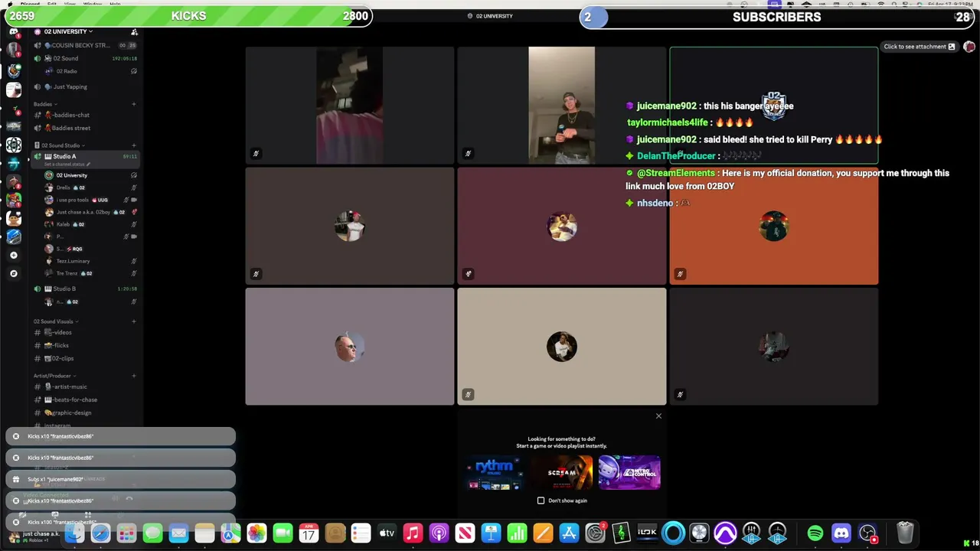Viewport: 980px width, 551px height.
Task: Open Safari from the Dock
Action: [100, 533]
